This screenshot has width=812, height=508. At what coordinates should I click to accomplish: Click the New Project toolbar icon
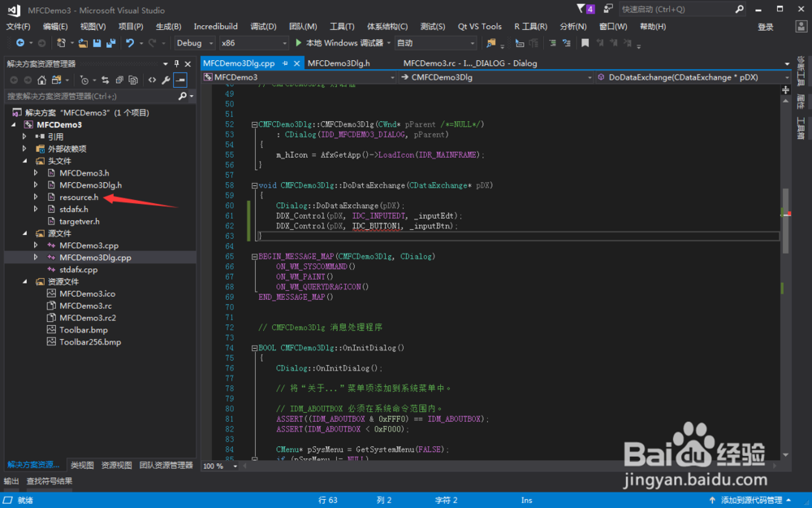pyautogui.click(x=61, y=43)
